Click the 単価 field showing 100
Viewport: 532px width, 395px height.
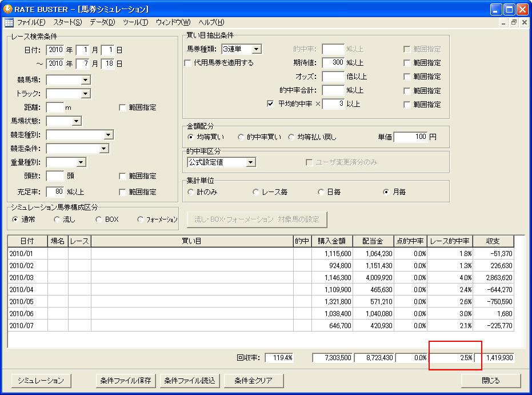click(x=410, y=137)
